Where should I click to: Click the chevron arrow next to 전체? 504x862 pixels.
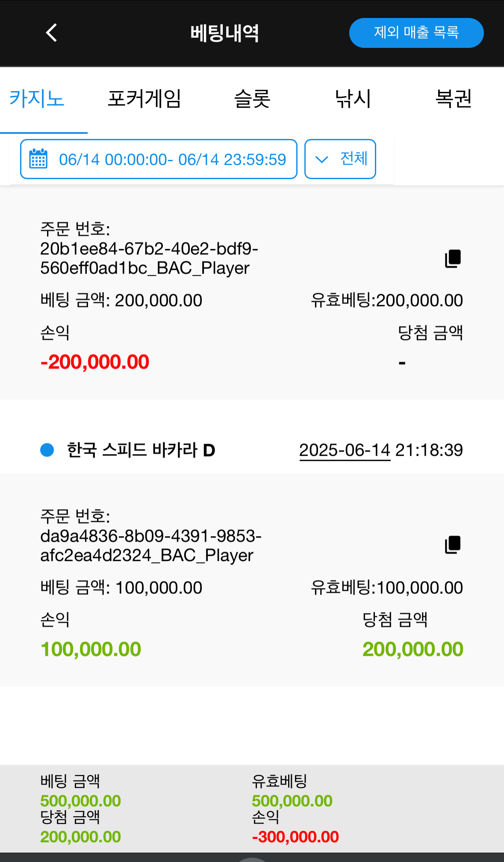pos(321,159)
